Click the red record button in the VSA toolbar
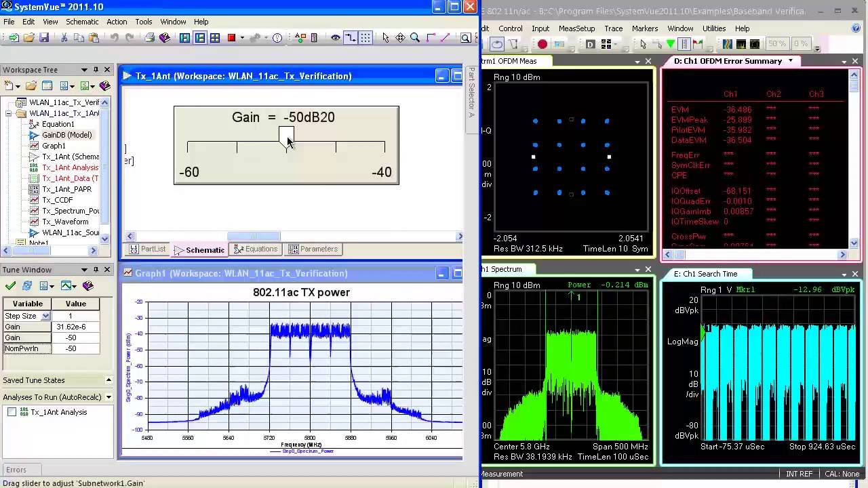The height and width of the screenshot is (488, 868). (542, 44)
